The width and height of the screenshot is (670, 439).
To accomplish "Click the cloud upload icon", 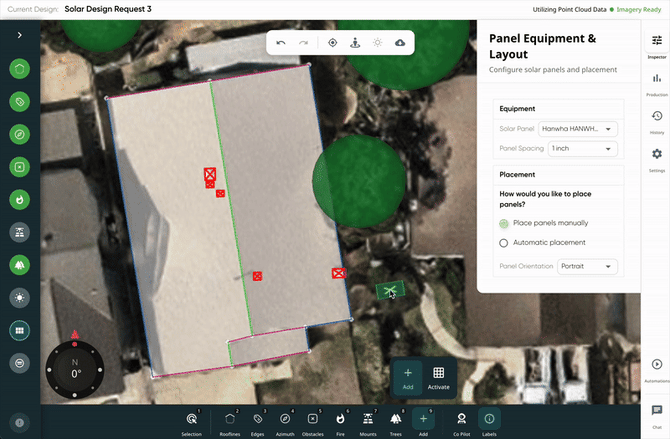I will [400, 44].
